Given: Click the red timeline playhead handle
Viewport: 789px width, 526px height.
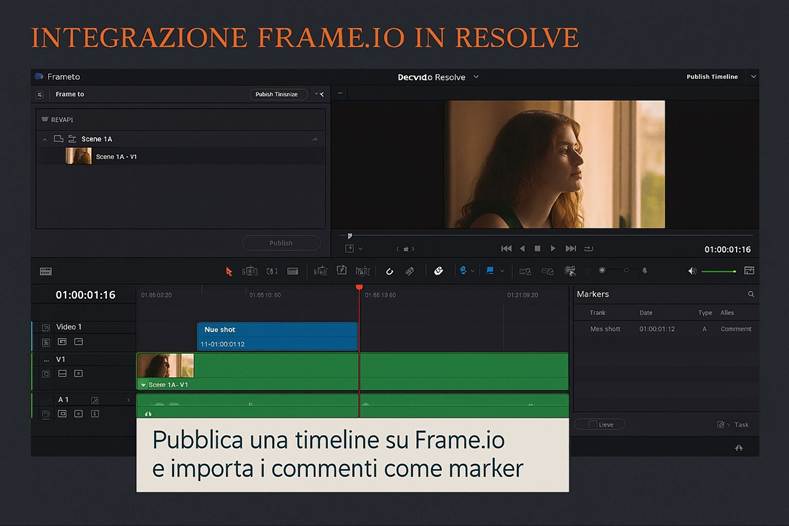Looking at the screenshot, I should pos(359,287).
